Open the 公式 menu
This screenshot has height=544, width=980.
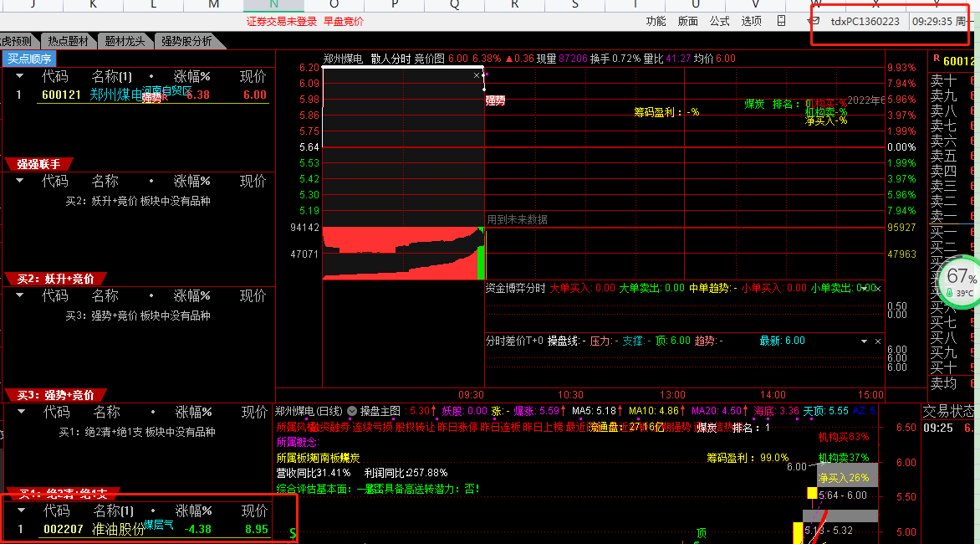coord(719,21)
